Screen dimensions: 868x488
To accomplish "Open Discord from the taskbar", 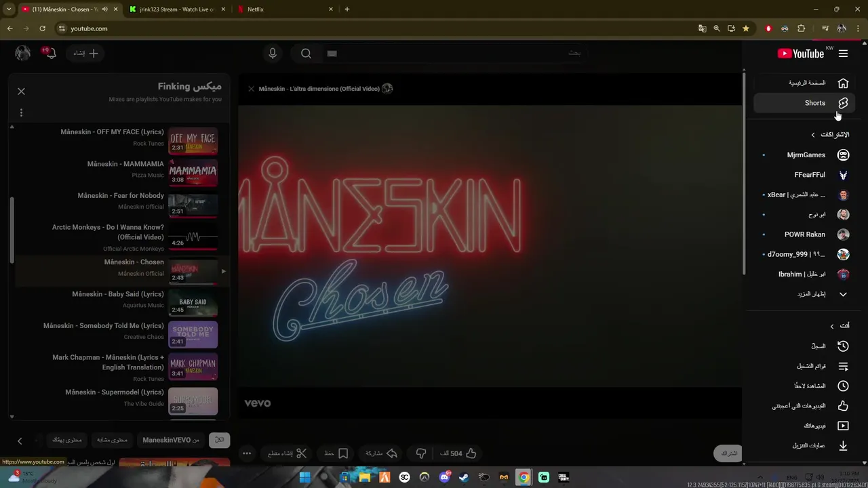I will [444, 477].
